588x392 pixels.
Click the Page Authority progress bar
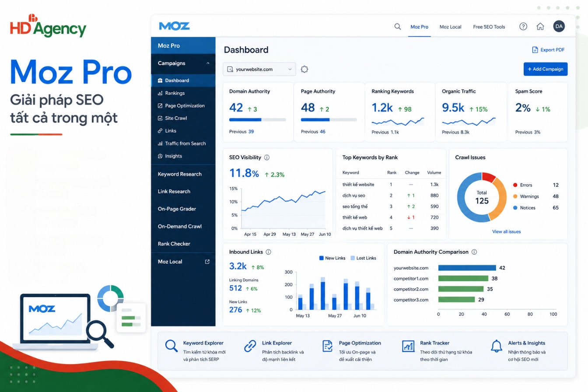click(x=329, y=119)
